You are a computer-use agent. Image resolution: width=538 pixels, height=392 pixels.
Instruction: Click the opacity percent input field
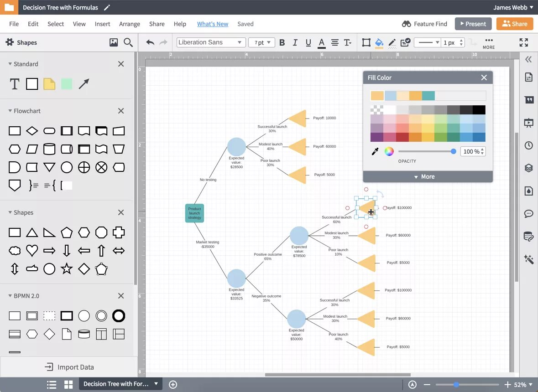tap(473, 151)
